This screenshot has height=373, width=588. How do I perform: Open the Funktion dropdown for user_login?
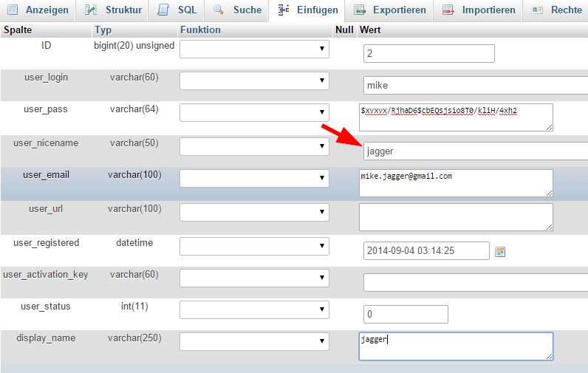pyautogui.click(x=254, y=81)
